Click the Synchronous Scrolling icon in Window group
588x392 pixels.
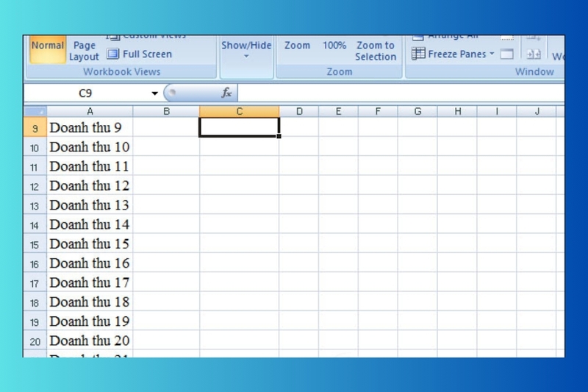[x=534, y=54]
